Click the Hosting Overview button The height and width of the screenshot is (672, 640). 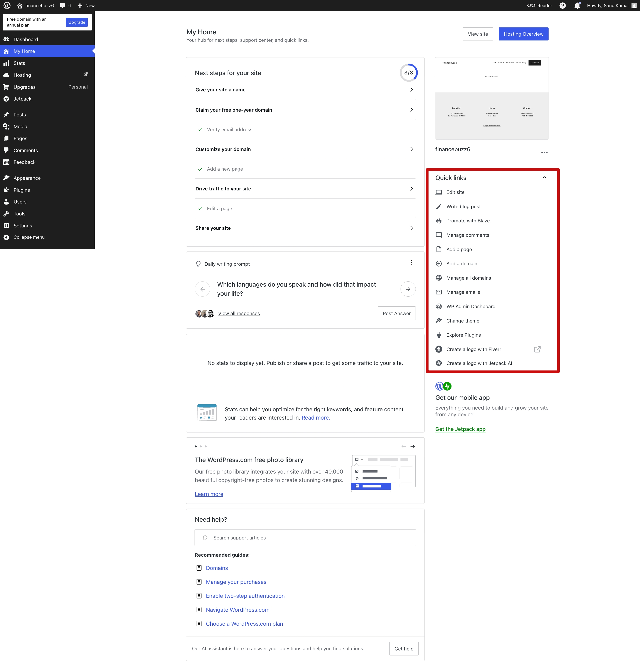[x=523, y=34]
